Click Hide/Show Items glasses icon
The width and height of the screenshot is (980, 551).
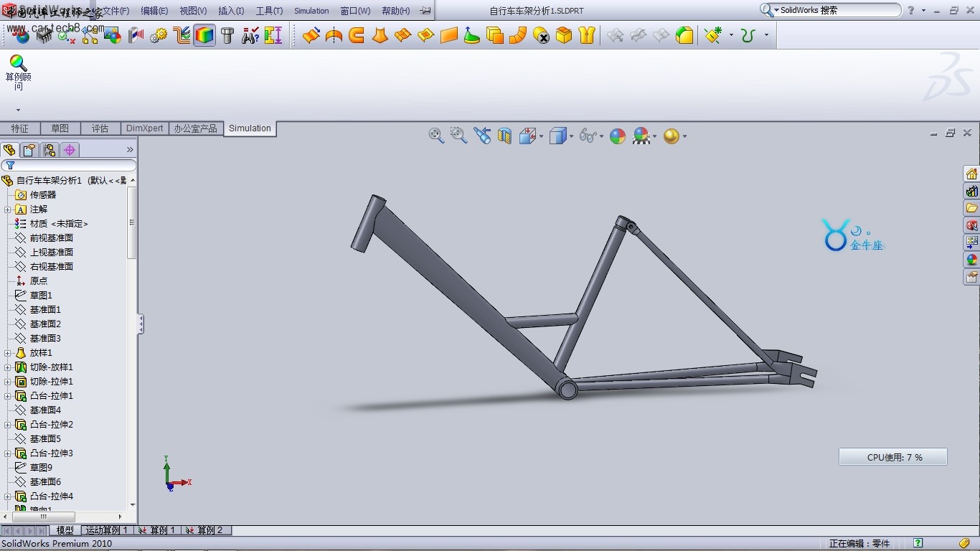pyautogui.click(x=588, y=136)
